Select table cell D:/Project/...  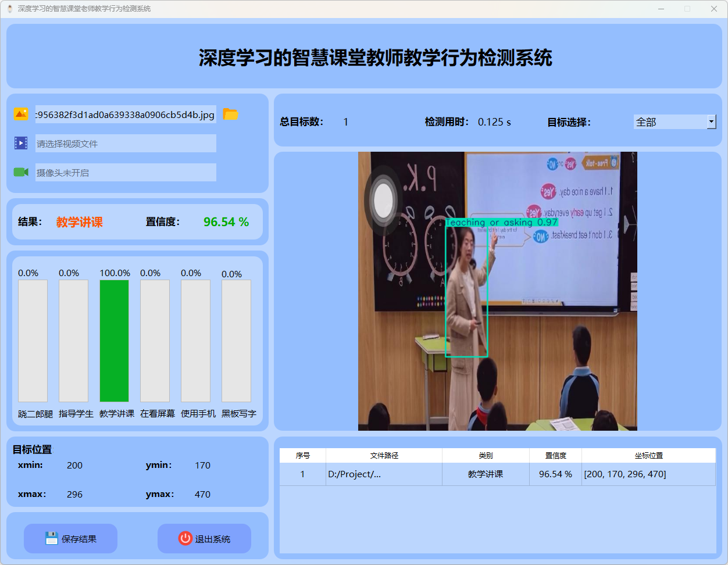(384, 474)
